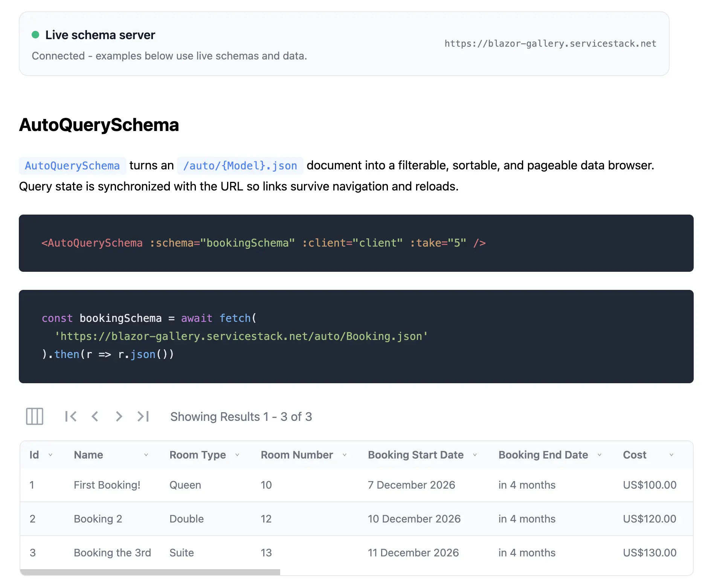Jump to the last results page
This screenshot has width=708, height=588.
tap(143, 416)
